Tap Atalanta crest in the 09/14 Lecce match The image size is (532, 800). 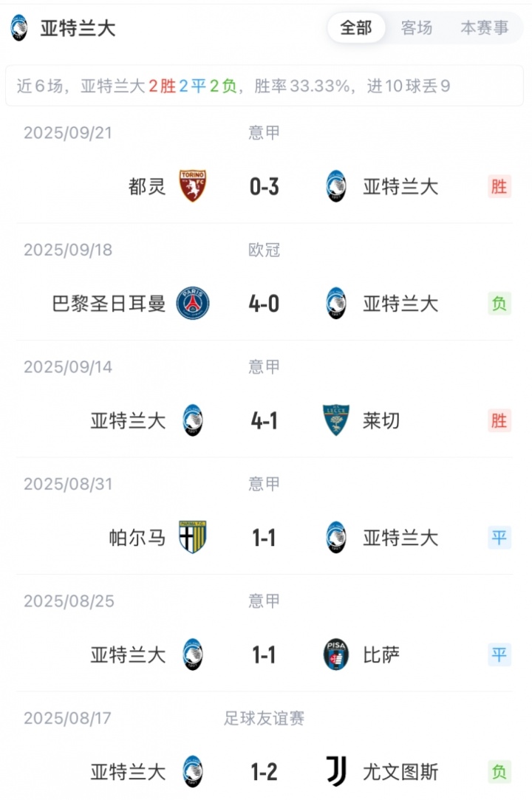point(193,420)
